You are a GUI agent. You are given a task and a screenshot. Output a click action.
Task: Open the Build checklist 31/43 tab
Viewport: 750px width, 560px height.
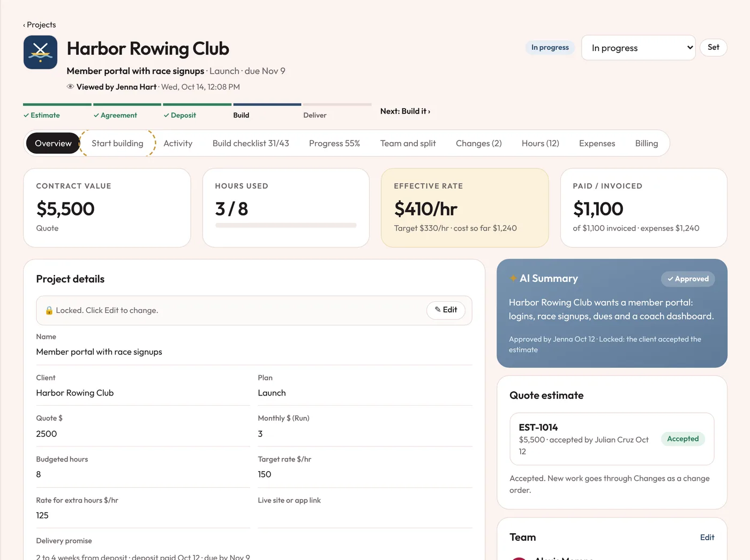pyautogui.click(x=251, y=143)
